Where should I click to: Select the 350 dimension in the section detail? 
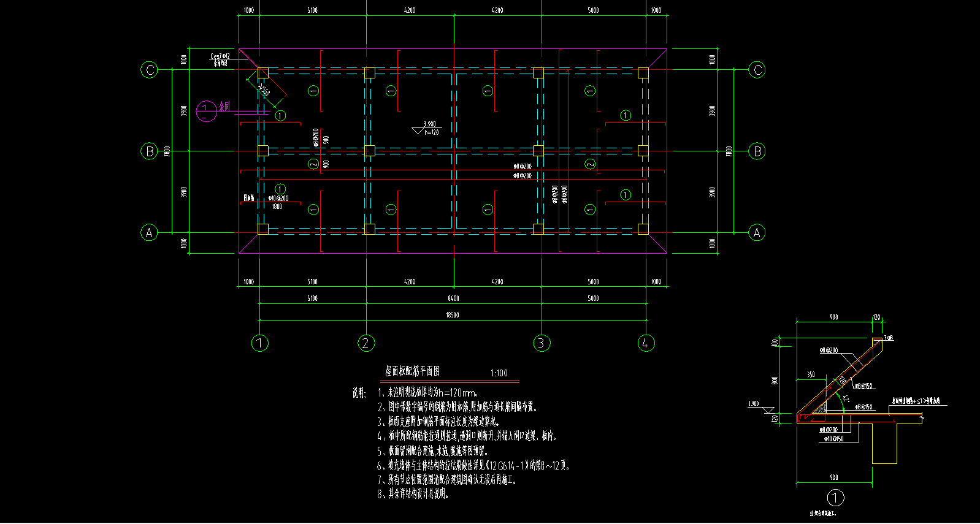click(811, 374)
